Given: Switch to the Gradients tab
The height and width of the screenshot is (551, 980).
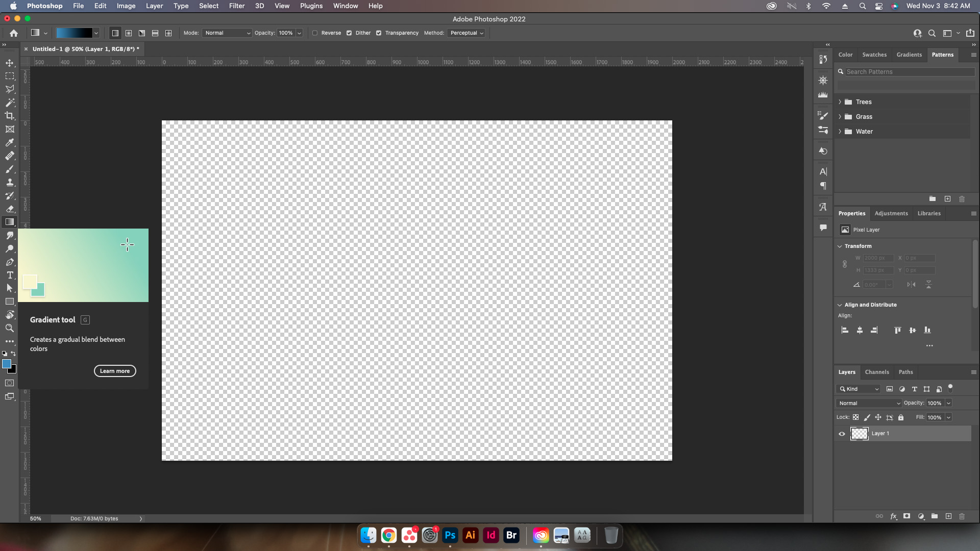Looking at the screenshot, I should coord(909,55).
